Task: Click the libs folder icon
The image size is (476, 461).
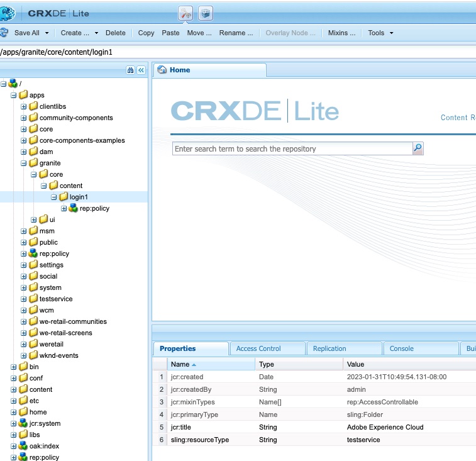Action: point(23,435)
